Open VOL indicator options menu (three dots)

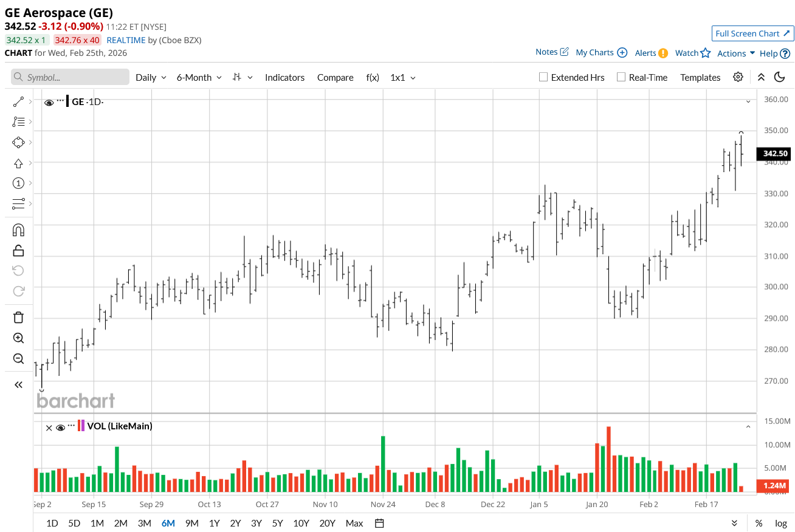[x=72, y=426]
